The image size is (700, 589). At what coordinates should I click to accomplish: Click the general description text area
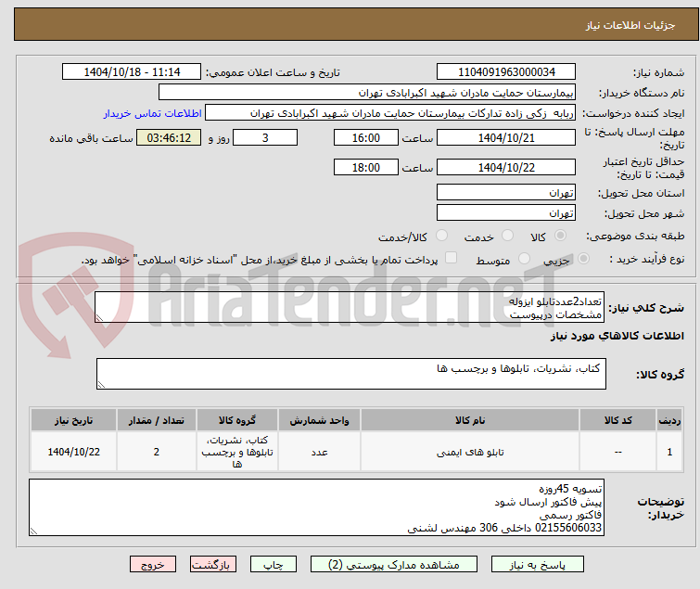coord(350,307)
